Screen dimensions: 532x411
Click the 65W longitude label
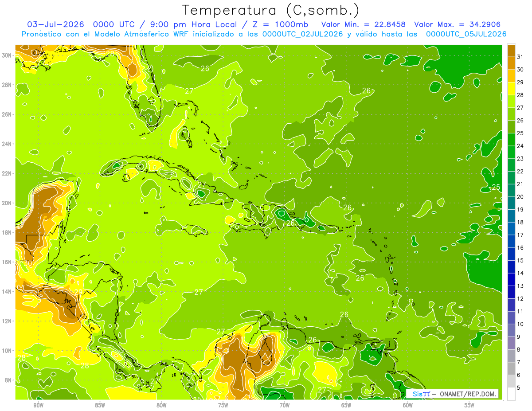pyautogui.click(x=346, y=405)
